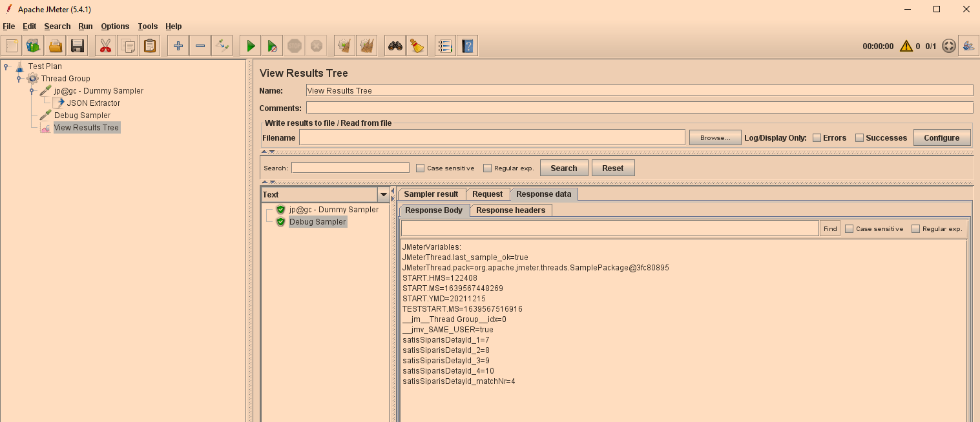Click the Paste clipboard icon

coord(150,46)
